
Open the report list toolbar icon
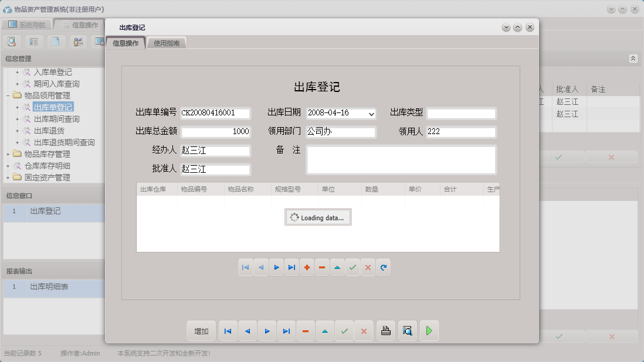pyautogui.click(x=34, y=41)
